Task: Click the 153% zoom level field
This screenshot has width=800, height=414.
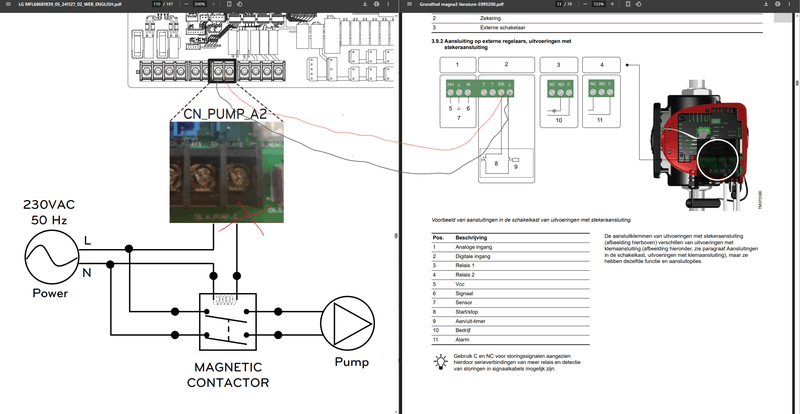Action: click(x=598, y=4)
